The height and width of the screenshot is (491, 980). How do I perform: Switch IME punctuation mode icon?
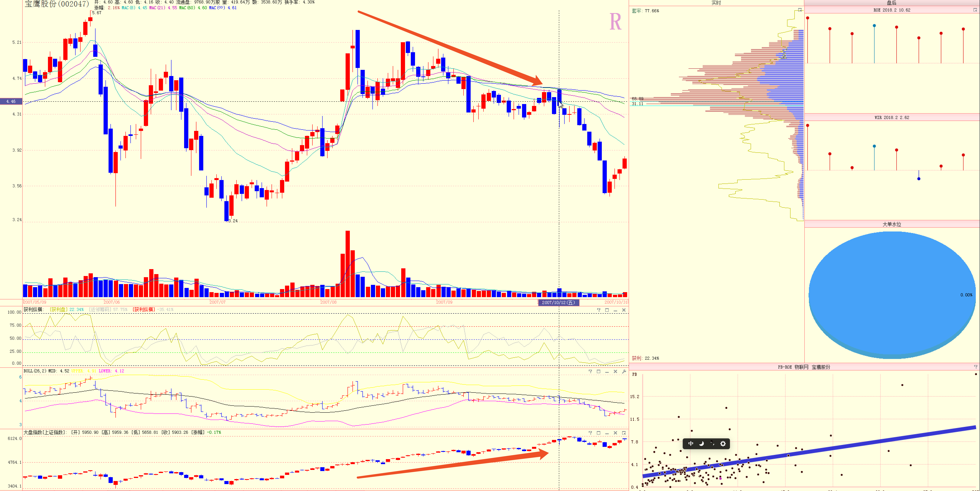coord(712,443)
